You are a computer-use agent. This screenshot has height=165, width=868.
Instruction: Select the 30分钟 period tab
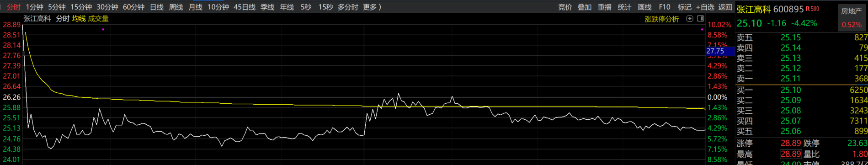(107, 7)
